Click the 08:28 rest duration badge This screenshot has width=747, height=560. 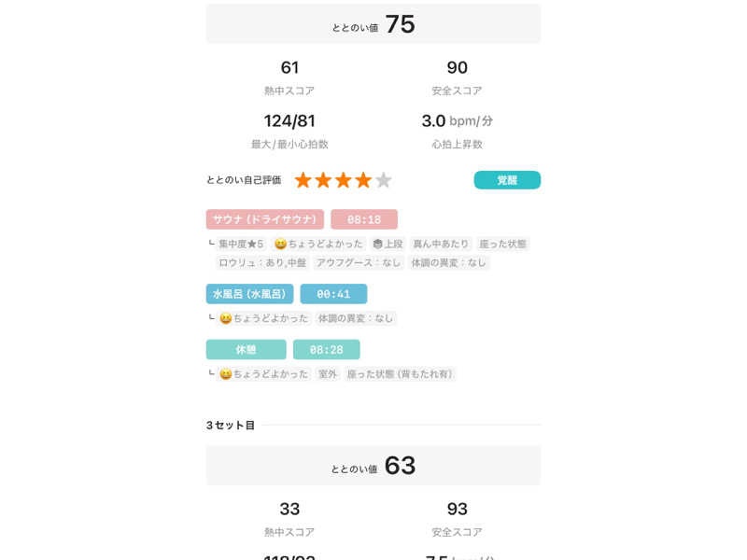tap(326, 349)
